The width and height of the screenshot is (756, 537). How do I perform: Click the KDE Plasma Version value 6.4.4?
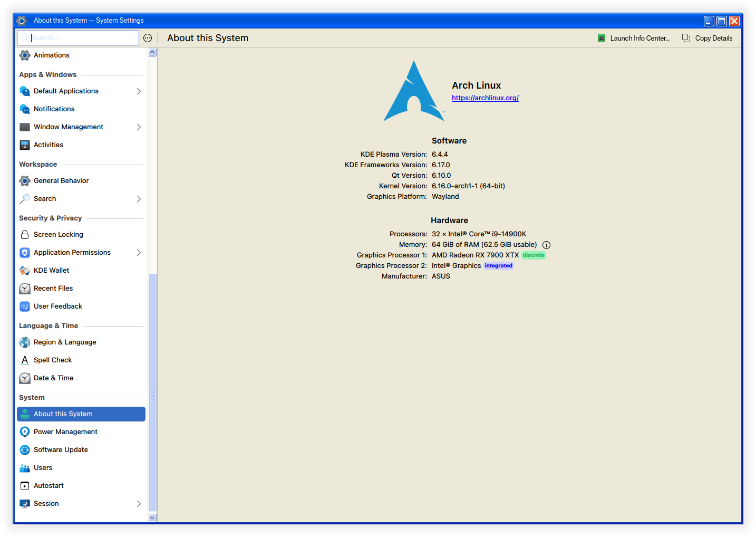[x=440, y=155]
